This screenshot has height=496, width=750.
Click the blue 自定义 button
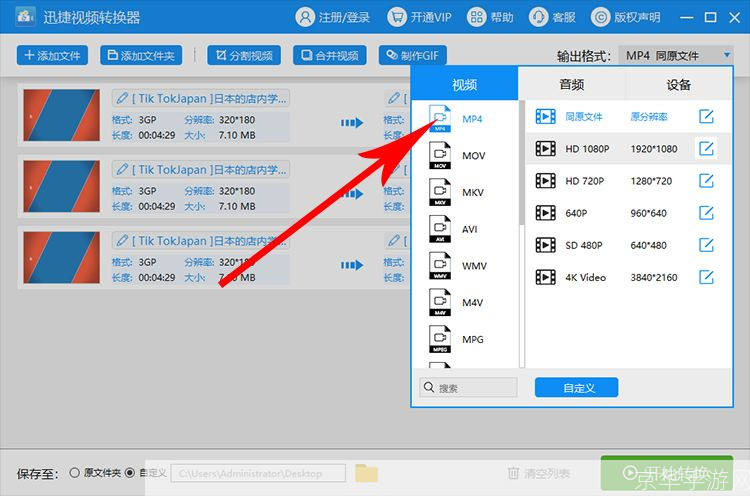pyautogui.click(x=576, y=387)
